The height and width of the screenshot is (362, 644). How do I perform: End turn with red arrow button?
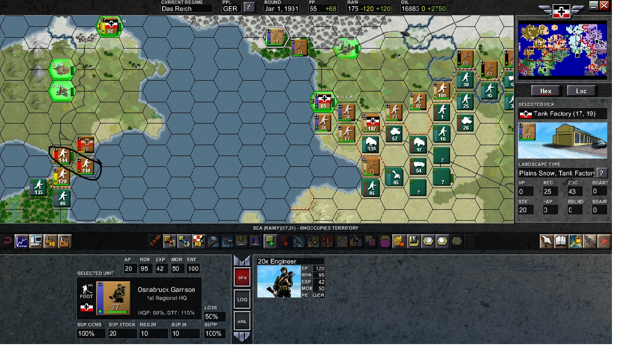click(604, 242)
